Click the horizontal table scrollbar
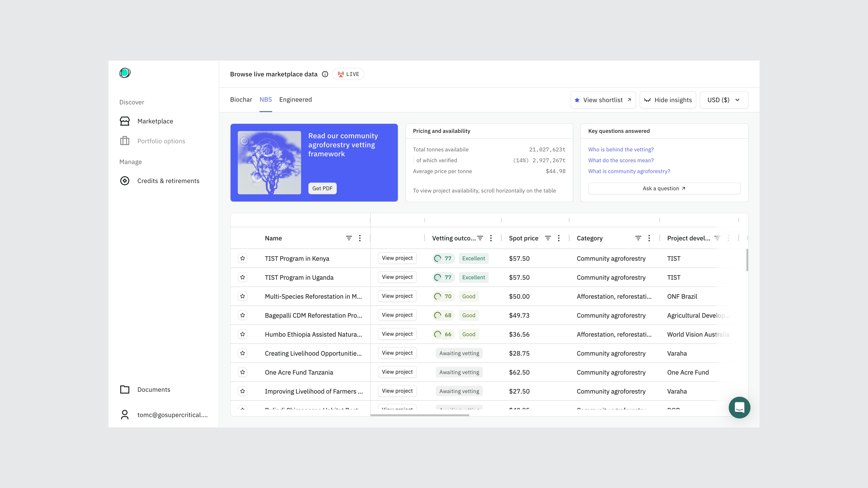The image size is (868, 488). tap(420, 415)
